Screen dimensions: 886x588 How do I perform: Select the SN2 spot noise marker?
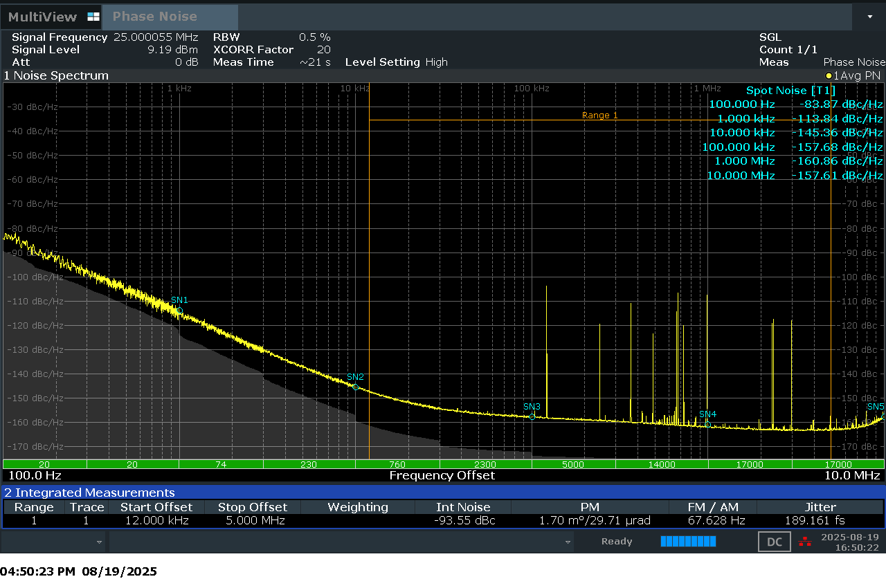[355, 387]
